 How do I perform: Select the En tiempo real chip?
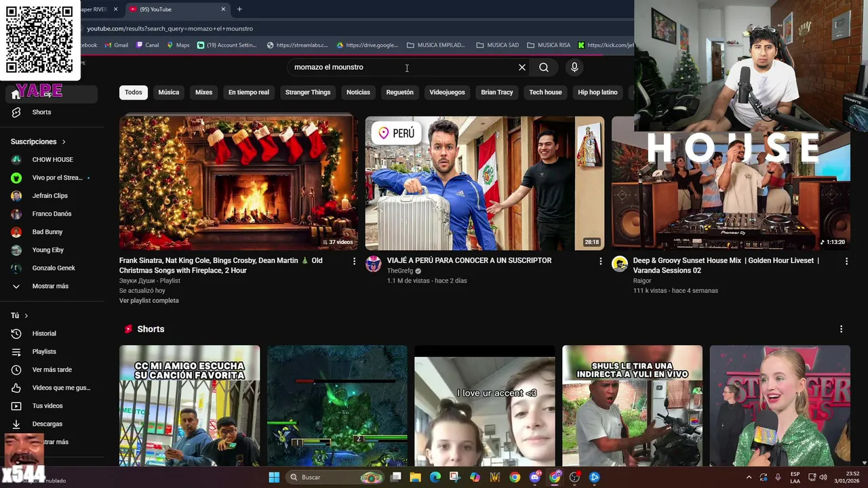click(x=249, y=92)
